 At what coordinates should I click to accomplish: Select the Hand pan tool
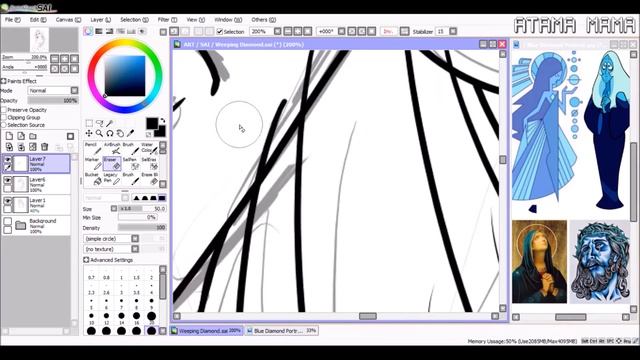(x=120, y=133)
